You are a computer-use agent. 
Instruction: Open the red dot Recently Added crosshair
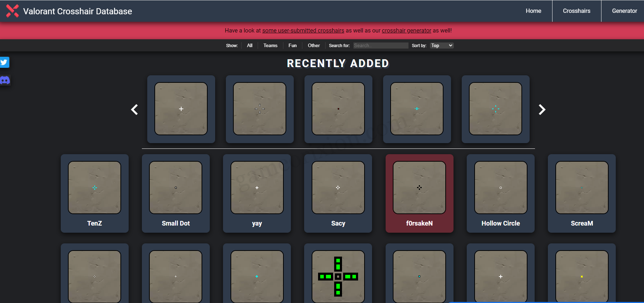[x=338, y=109]
